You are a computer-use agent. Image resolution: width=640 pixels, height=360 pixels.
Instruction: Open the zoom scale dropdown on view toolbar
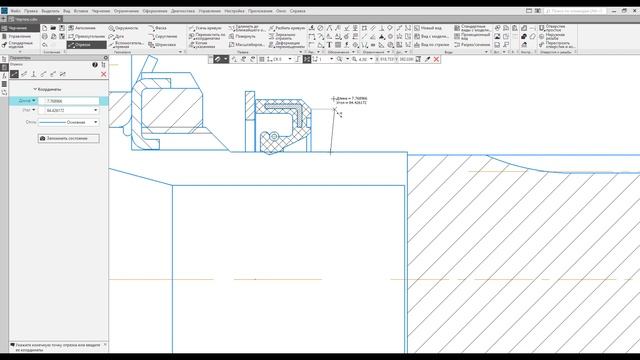(371, 59)
